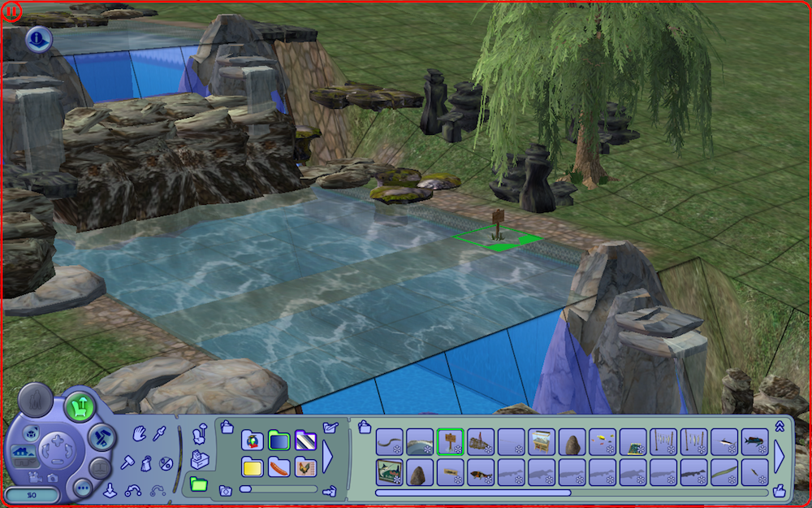Open the options menu via the ellipsis button

pyautogui.click(x=84, y=488)
